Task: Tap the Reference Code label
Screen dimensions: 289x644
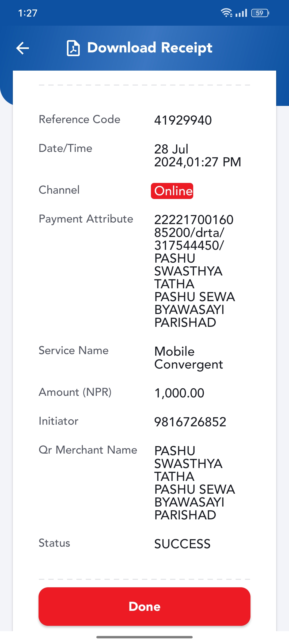Action: tap(79, 119)
